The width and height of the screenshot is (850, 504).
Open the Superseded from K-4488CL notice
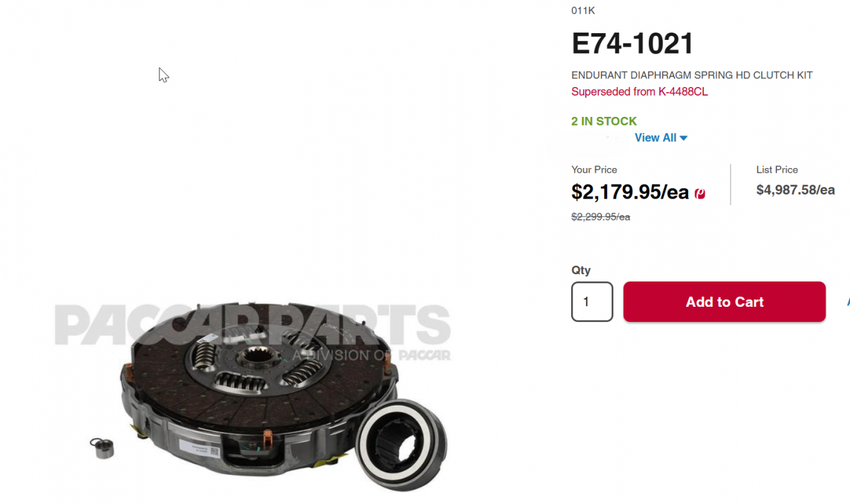click(639, 92)
